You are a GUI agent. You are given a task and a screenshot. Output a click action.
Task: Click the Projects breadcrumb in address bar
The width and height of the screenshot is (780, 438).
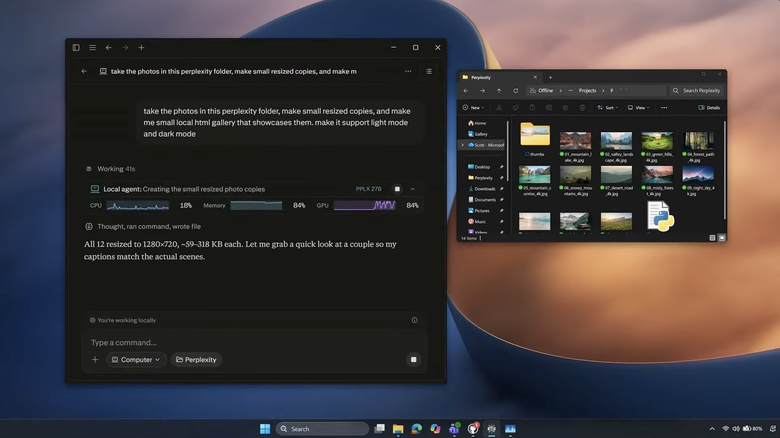[x=587, y=91]
